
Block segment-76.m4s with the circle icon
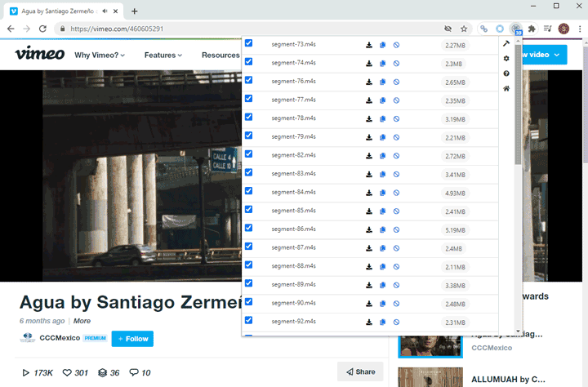point(396,82)
